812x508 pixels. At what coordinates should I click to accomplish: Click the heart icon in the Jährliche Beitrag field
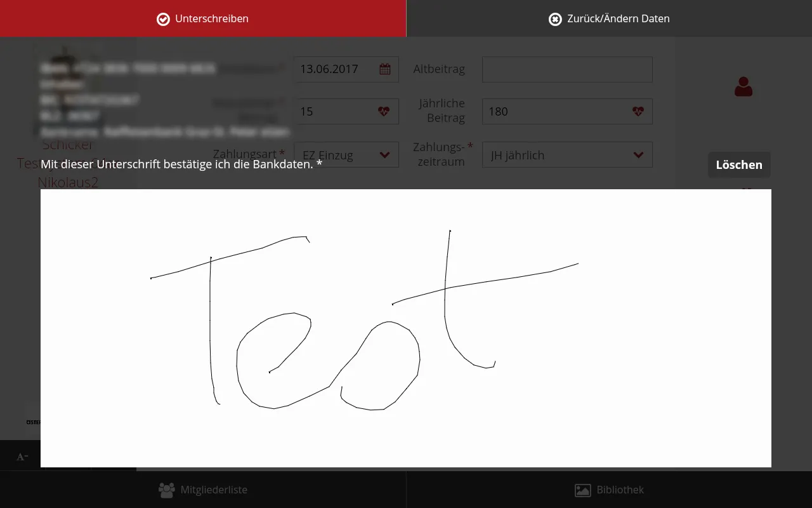(x=638, y=111)
